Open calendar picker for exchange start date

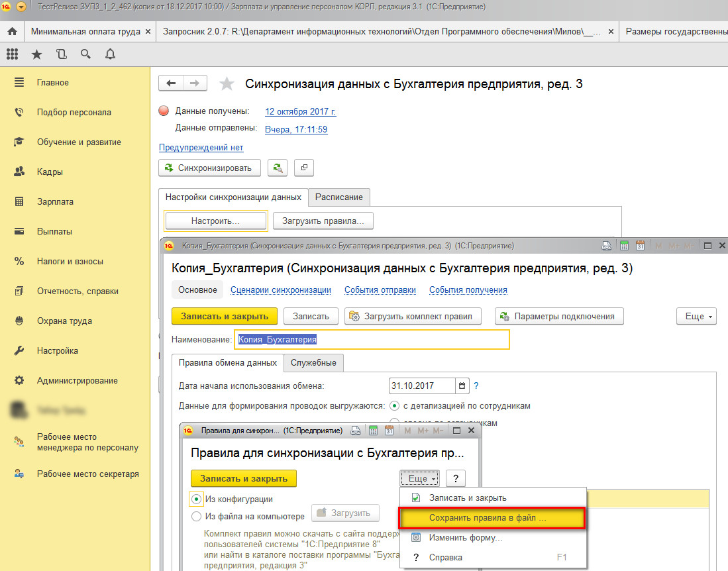tap(462, 386)
